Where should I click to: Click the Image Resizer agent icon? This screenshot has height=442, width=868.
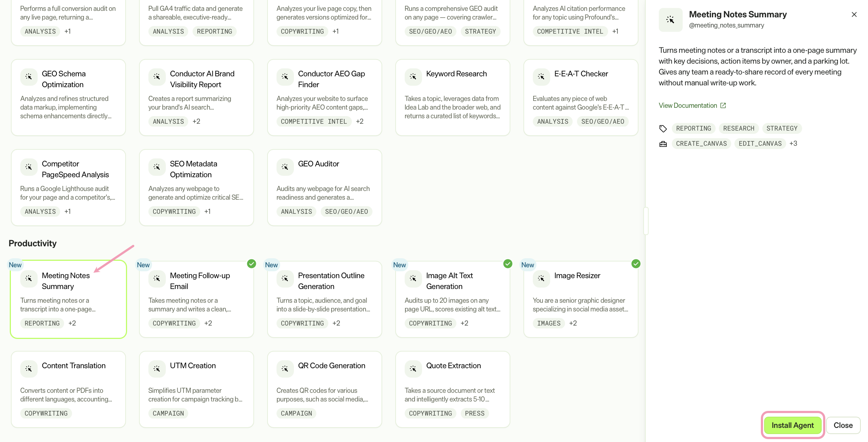[x=541, y=279]
